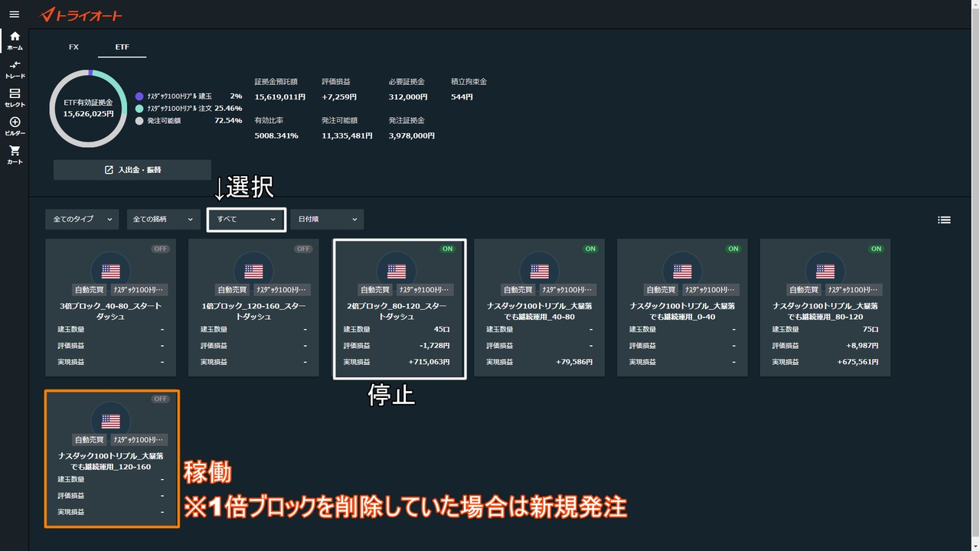This screenshot has width=980, height=551.
Task: Click the ETF有効証拠金 donut chart
Action: 88,108
